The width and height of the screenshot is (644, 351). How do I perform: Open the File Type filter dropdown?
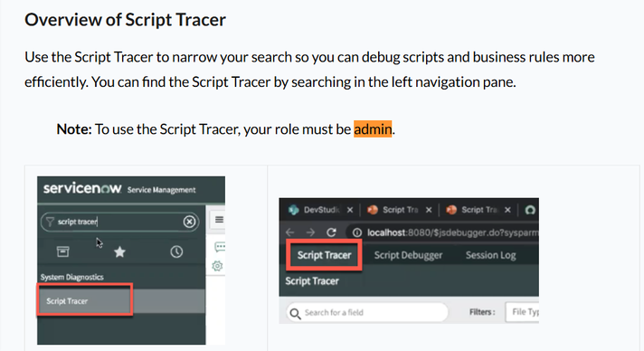pos(523,312)
